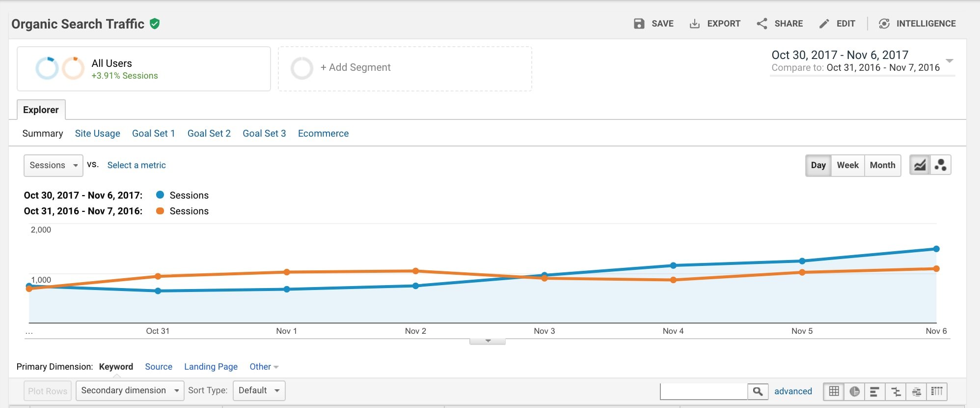Expand the Secondary dimension dropdown
This screenshot has width=980, height=408.
click(x=130, y=390)
